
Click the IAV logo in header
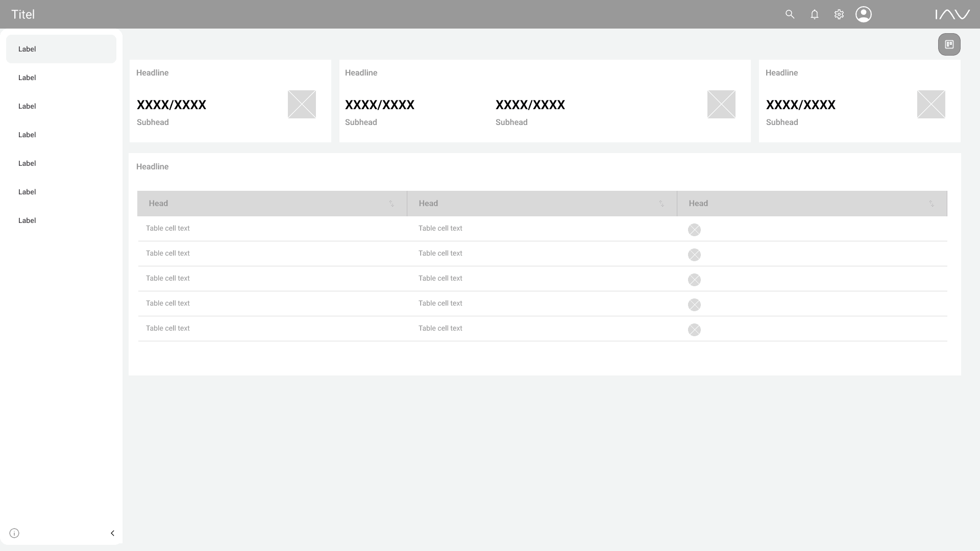(x=952, y=14)
